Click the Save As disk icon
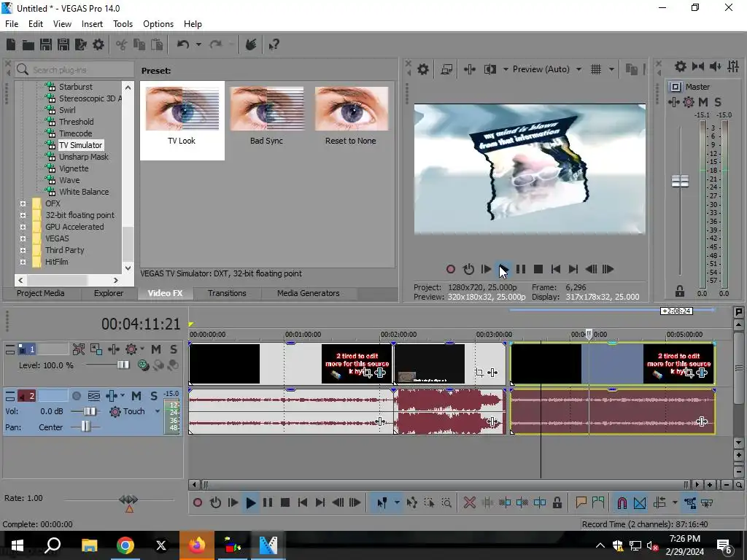This screenshot has height=560, width=747. click(63, 44)
